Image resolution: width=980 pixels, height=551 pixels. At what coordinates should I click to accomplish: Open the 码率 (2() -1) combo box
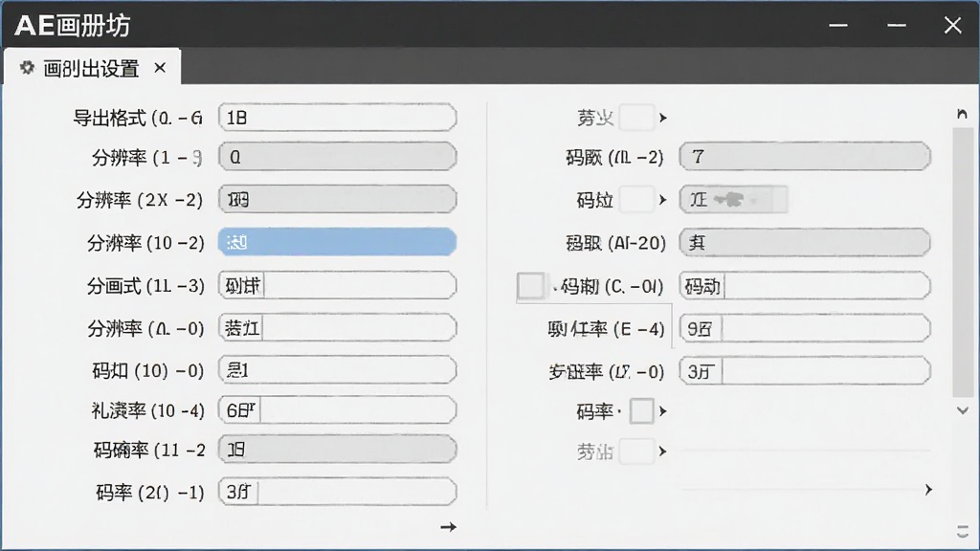338,493
